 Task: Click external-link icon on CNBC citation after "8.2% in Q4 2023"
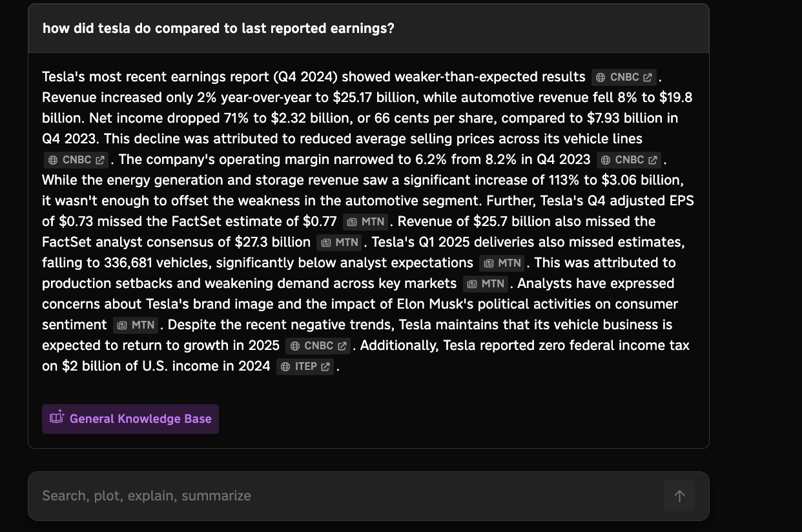652,160
